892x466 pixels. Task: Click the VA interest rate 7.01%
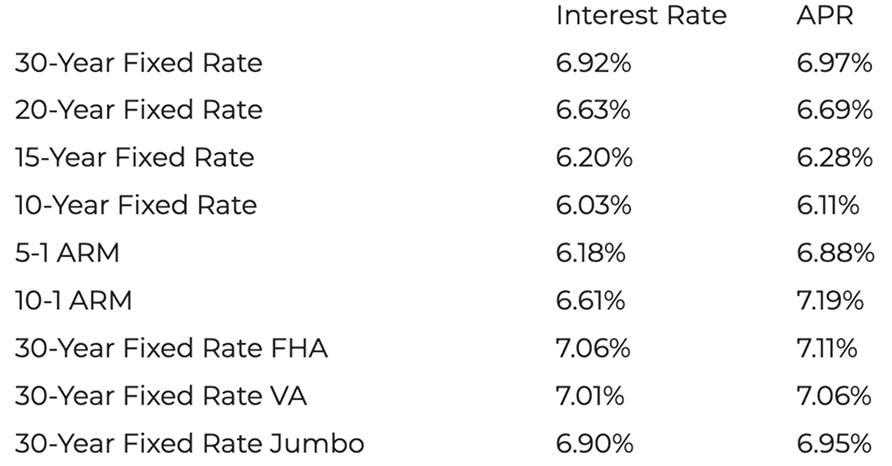(589, 396)
